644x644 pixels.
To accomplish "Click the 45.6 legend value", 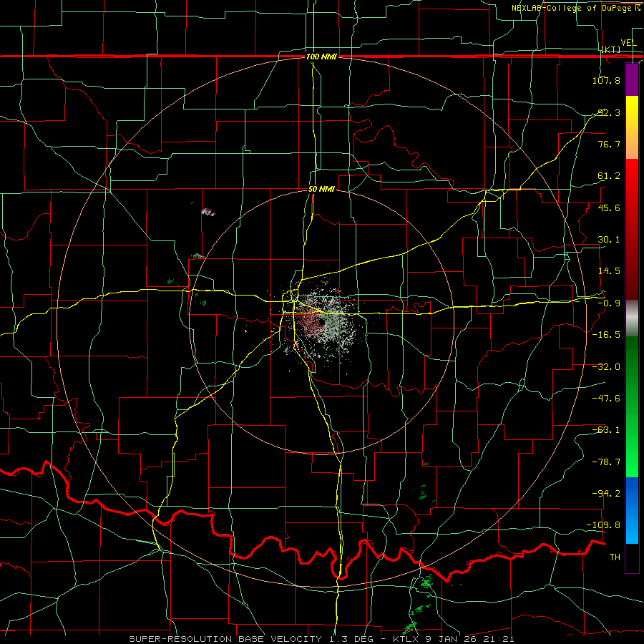I will (609, 208).
